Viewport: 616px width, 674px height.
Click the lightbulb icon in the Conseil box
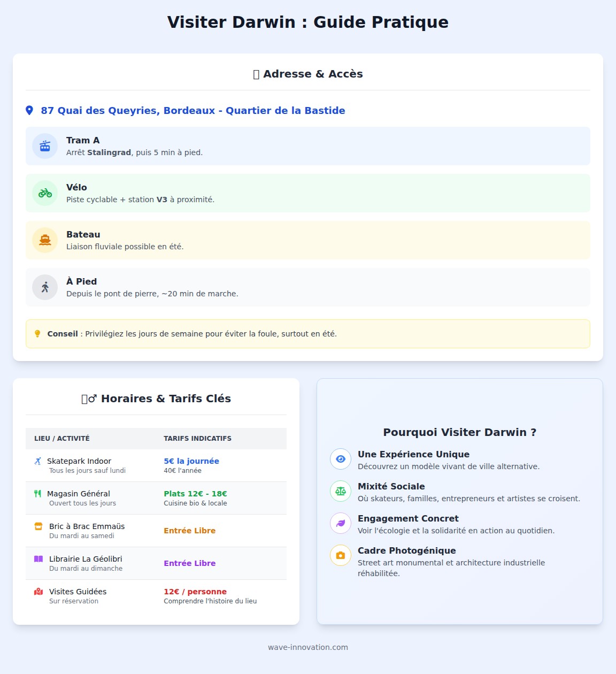[x=37, y=333]
